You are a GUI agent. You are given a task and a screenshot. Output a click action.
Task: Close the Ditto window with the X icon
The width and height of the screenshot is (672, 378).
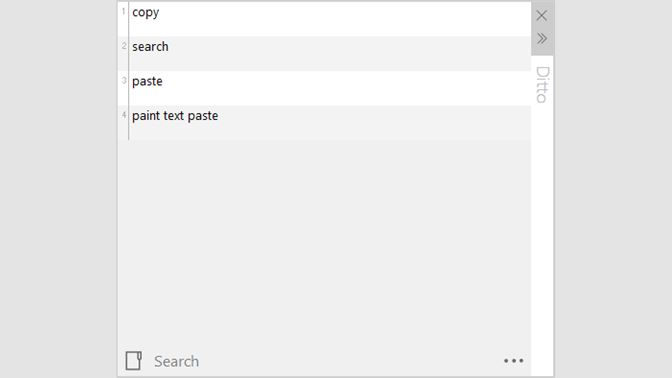pyautogui.click(x=541, y=16)
